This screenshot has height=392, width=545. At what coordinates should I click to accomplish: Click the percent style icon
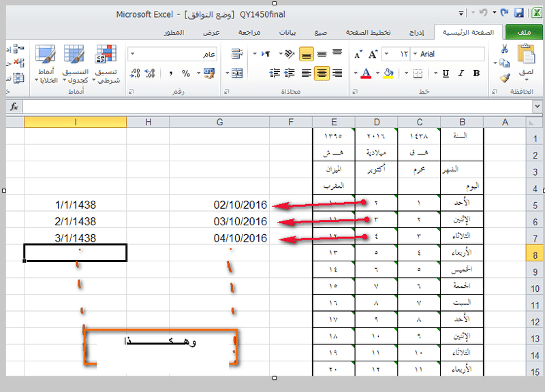pos(187,73)
